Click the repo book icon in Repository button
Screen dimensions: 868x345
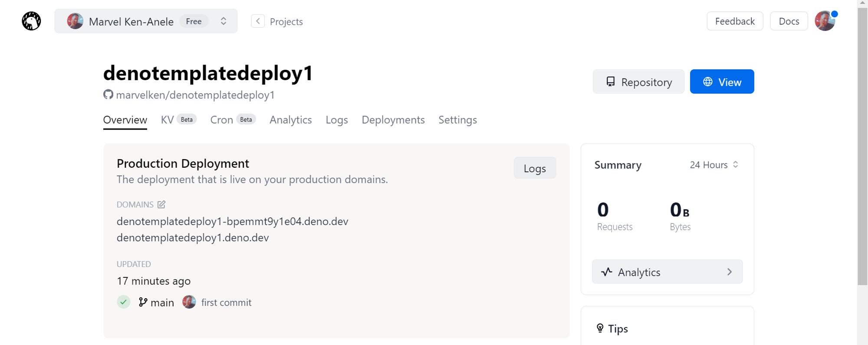coord(611,81)
